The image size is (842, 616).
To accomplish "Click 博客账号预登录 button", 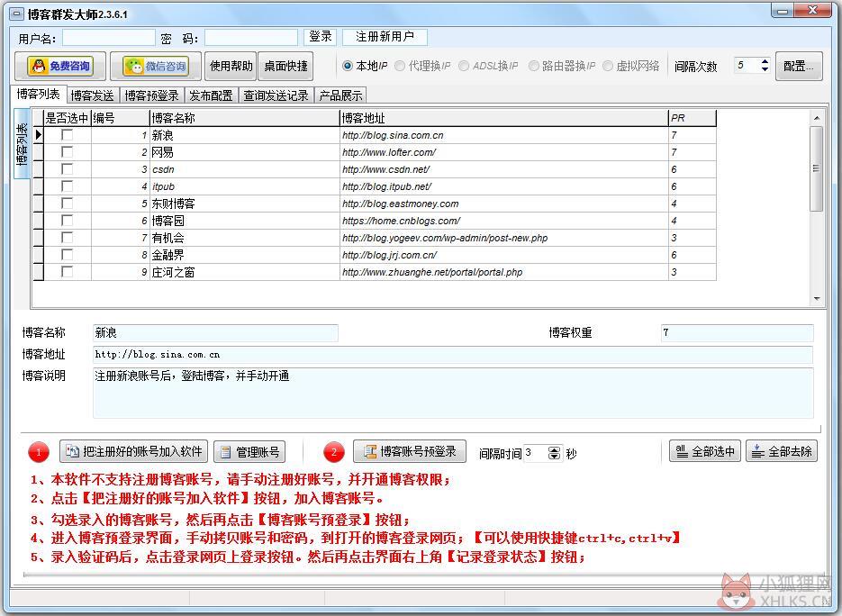I will [x=410, y=452].
